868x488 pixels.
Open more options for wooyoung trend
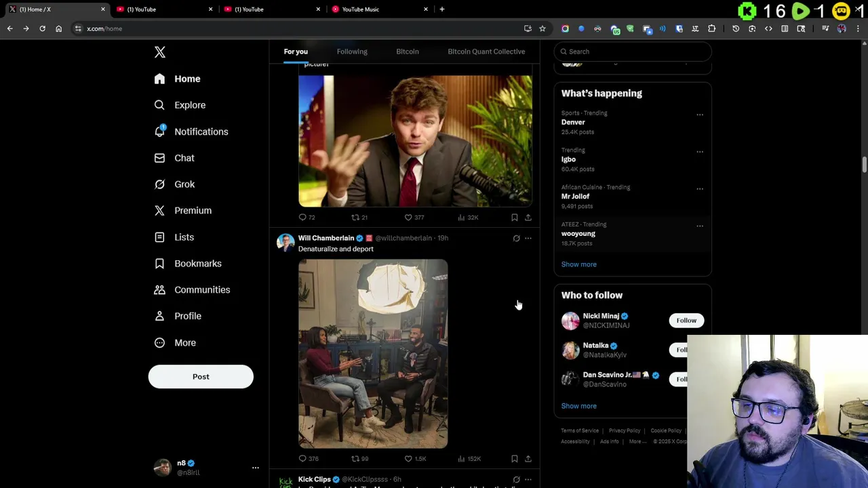[700, 226]
